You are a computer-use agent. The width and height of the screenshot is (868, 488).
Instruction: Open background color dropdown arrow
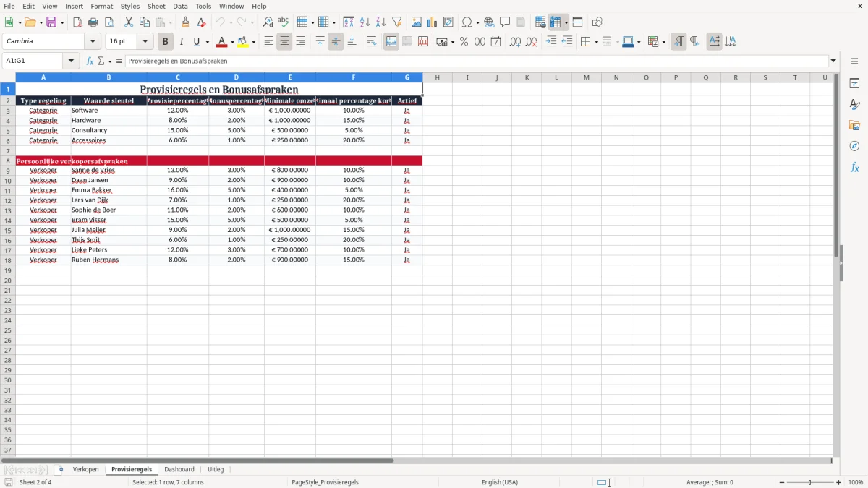253,42
